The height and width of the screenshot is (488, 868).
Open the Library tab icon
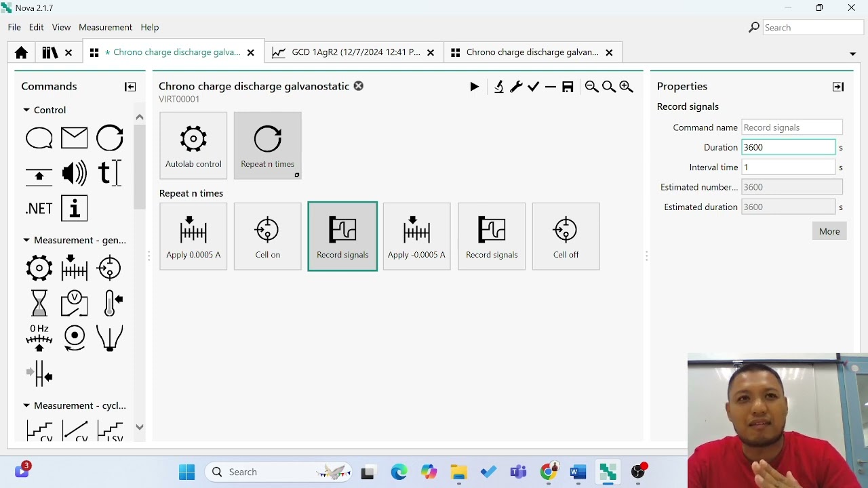click(50, 52)
